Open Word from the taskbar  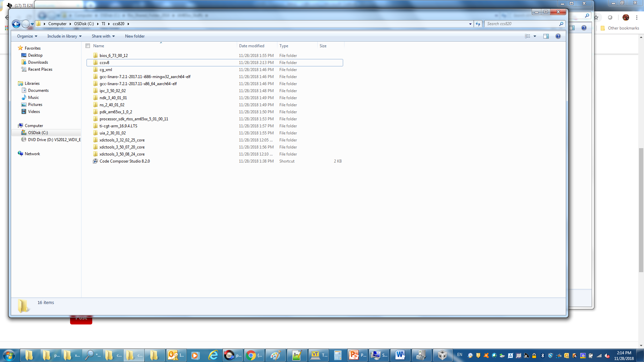click(400, 355)
